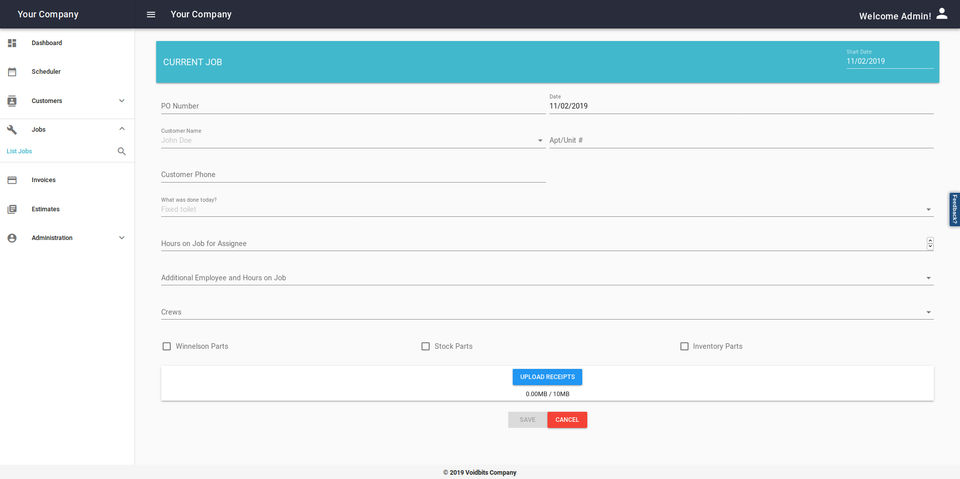Open the admin user profile icon
The height and width of the screenshot is (479, 960).
click(x=942, y=14)
